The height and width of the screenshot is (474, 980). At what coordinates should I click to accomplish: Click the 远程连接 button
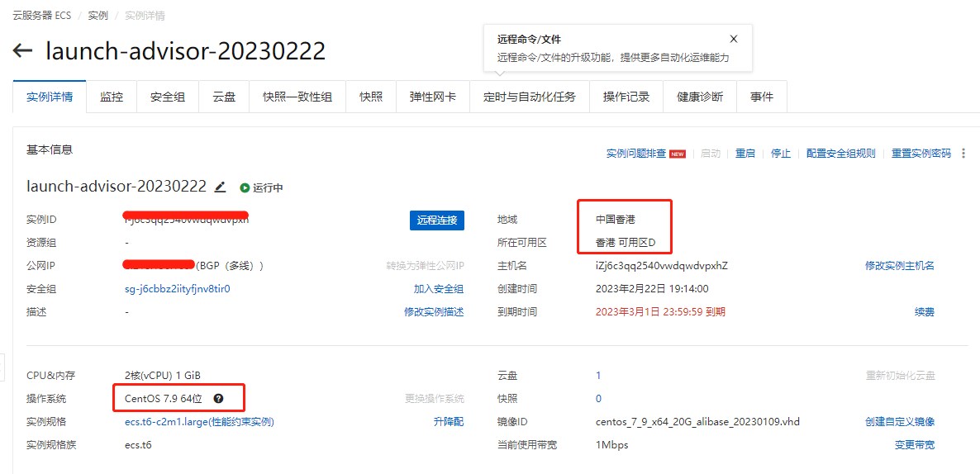[x=437, y=220]
